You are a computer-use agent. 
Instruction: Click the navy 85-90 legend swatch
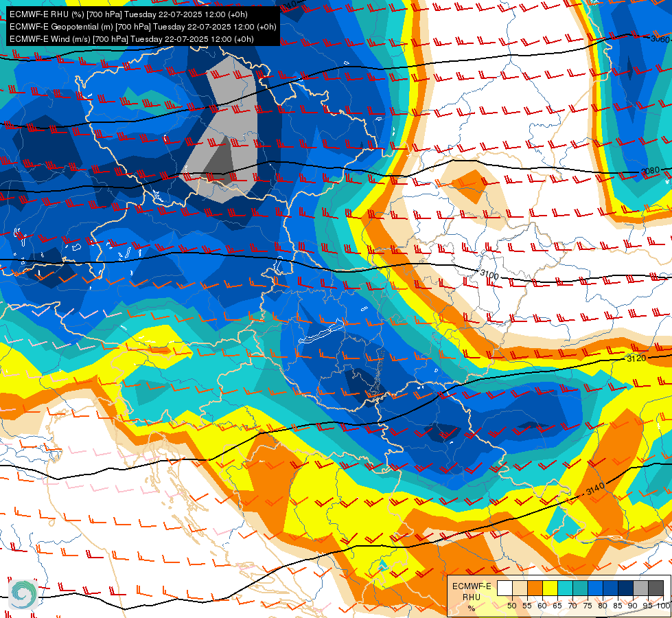(626, 588)
